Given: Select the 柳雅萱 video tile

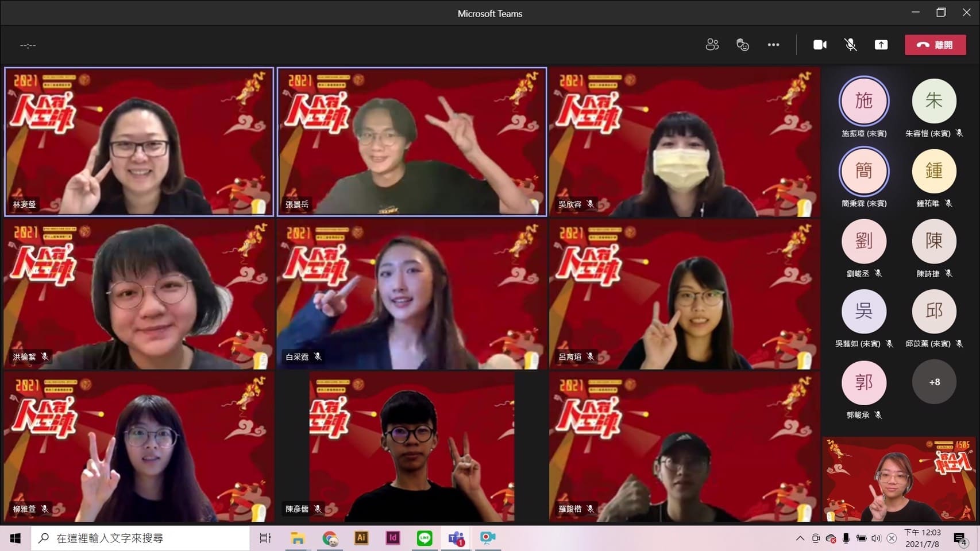Looking at the screenshot, I should [139, 447].
